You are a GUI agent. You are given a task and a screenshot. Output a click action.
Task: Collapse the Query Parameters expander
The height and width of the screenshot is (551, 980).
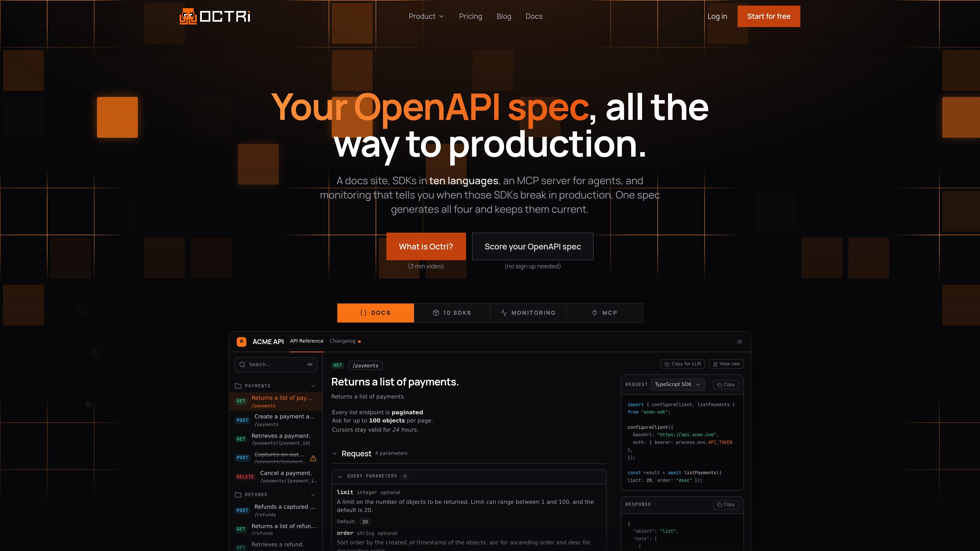click(340, 477)
